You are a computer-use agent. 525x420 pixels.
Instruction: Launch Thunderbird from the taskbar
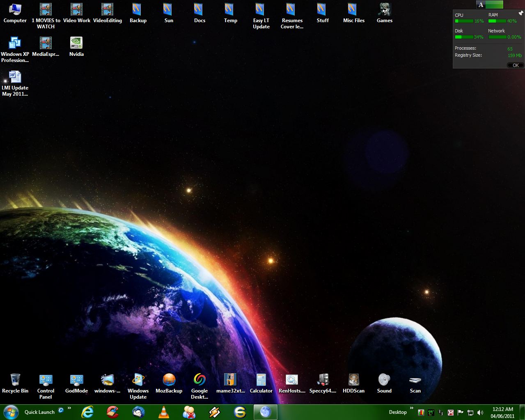[138, 412]
